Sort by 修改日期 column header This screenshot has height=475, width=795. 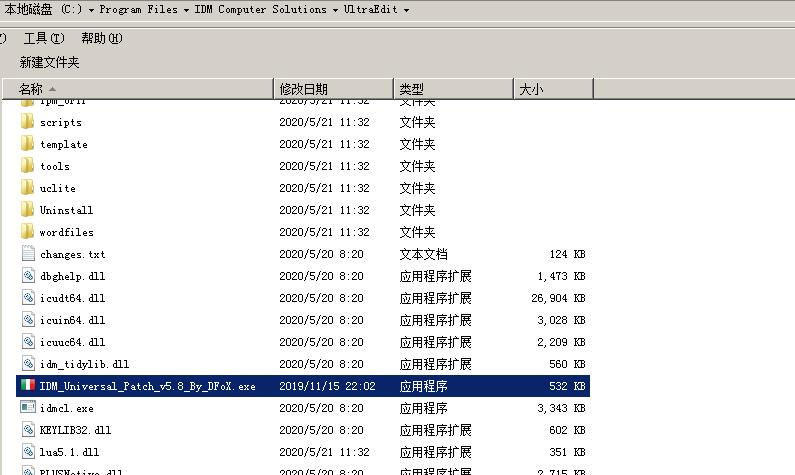coord(334,89)
